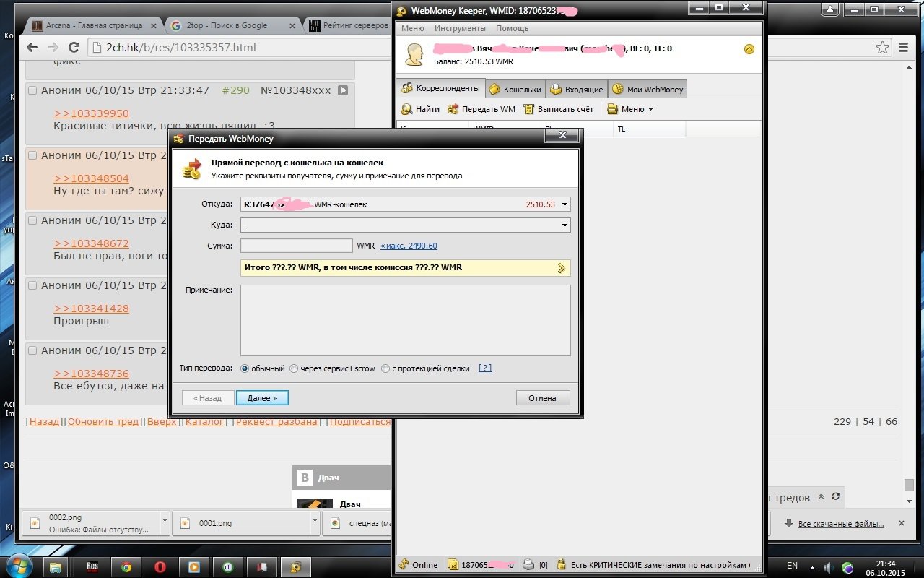Viewport: 924px width, 578px height.
Task: Select через сервис Escrow transfer type
Action: pos(332,368)
